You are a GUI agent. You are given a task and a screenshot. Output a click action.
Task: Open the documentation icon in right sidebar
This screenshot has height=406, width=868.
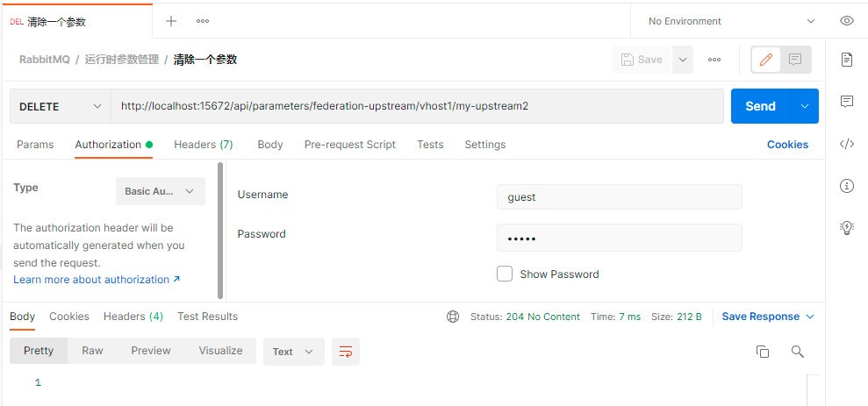[x=846, y=59]
